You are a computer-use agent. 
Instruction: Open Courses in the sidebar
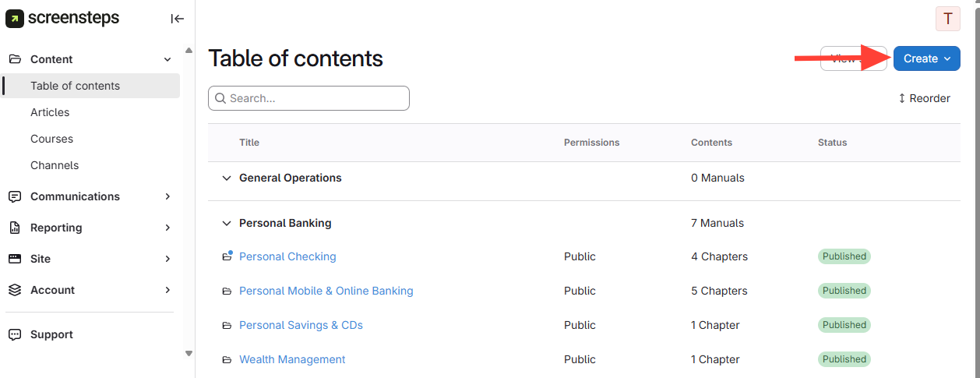51,139
